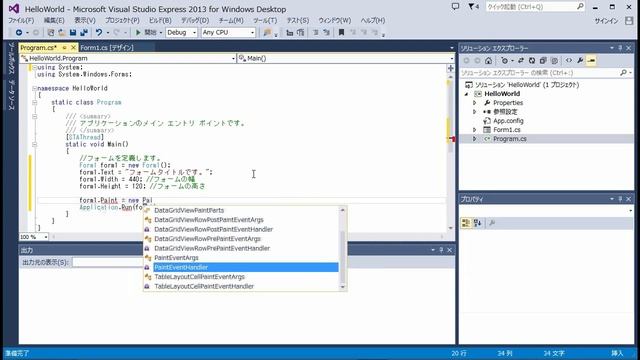Click the Visual Studio logo icon
This screenshot has height=360, width=640.
pyautogui.click(x=13, y=9)
